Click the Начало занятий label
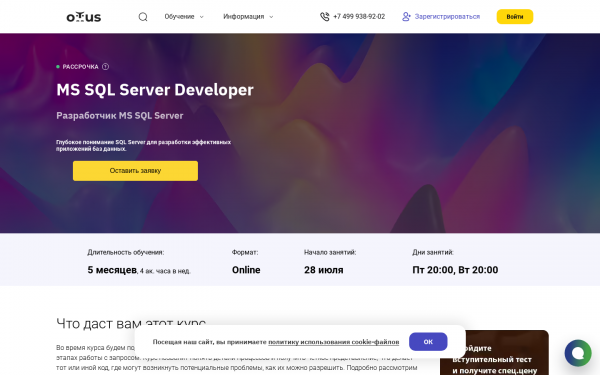600x375 pixels. (x=330, y=252)
